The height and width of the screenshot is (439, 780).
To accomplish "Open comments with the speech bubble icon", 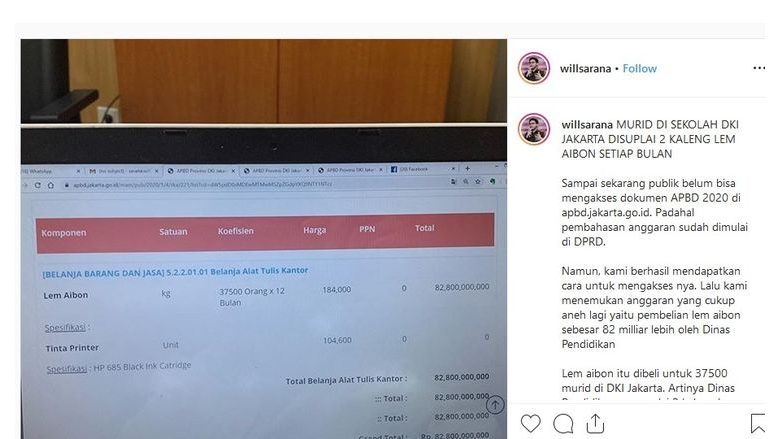I will tap(563, 424).
